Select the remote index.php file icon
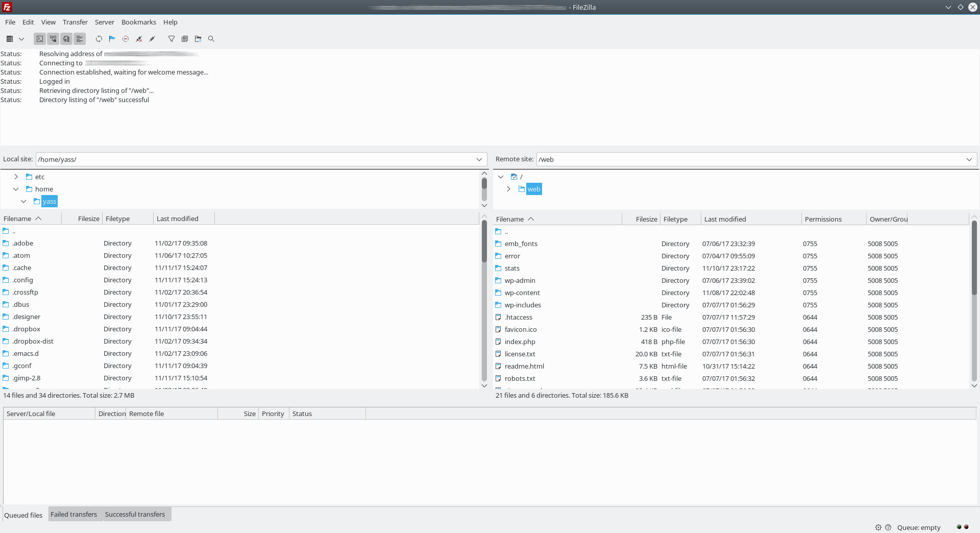 pos(498,342)
